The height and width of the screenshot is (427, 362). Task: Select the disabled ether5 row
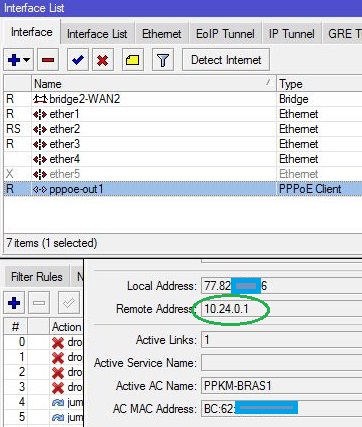click(x=183, y=174)
